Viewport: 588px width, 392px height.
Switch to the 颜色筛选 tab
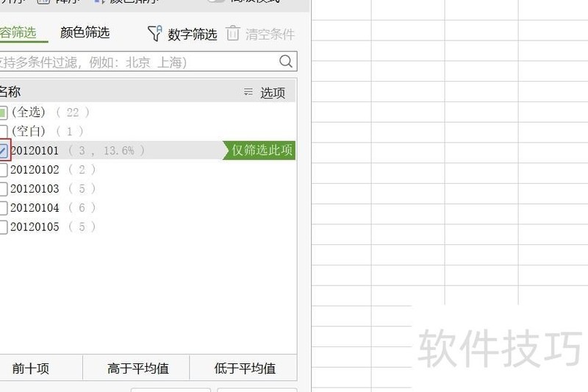click(85, 32)
